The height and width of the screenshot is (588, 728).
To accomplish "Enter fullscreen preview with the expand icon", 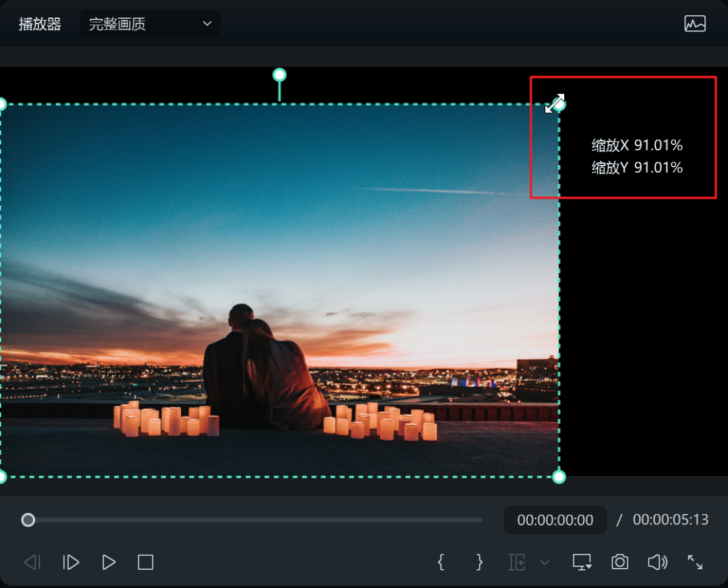I will pos(695,563).
